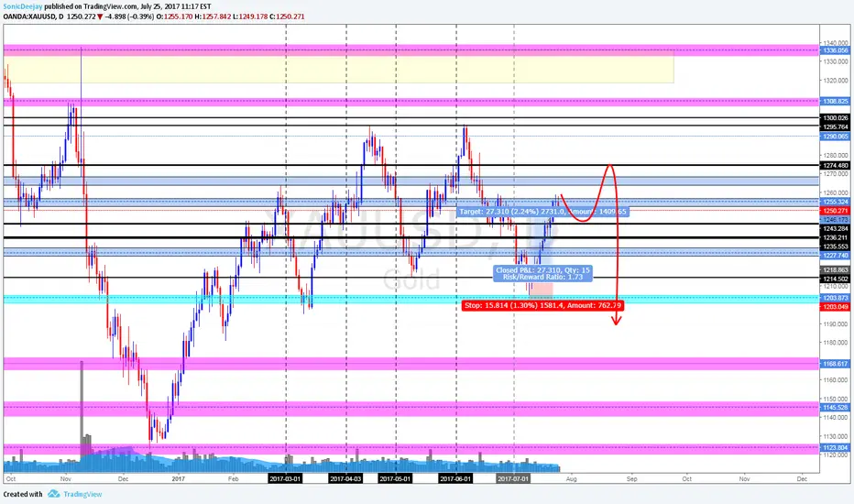The image size is (854, 504).
Task: Click the 2017-05-01 date marker
Action: pos(396,478)
